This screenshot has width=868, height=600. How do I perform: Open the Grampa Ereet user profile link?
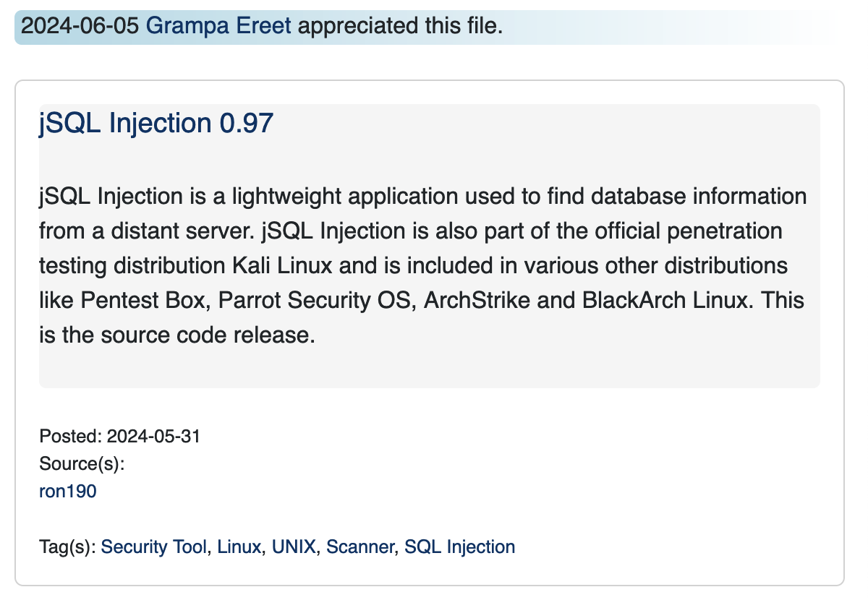point(218,27)
